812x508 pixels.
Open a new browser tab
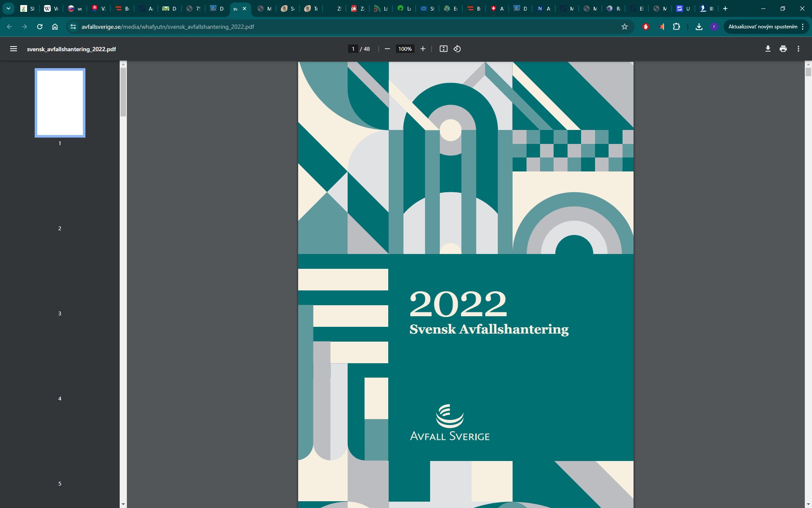(725, 8)
